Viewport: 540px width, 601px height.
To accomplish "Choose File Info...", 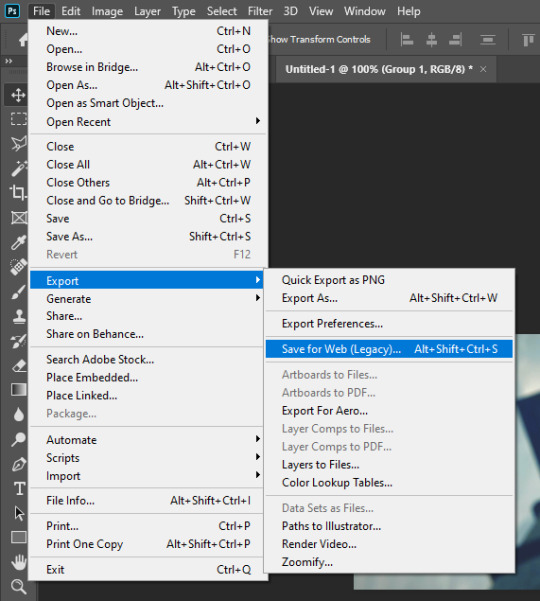I will (x=147, y=500).
